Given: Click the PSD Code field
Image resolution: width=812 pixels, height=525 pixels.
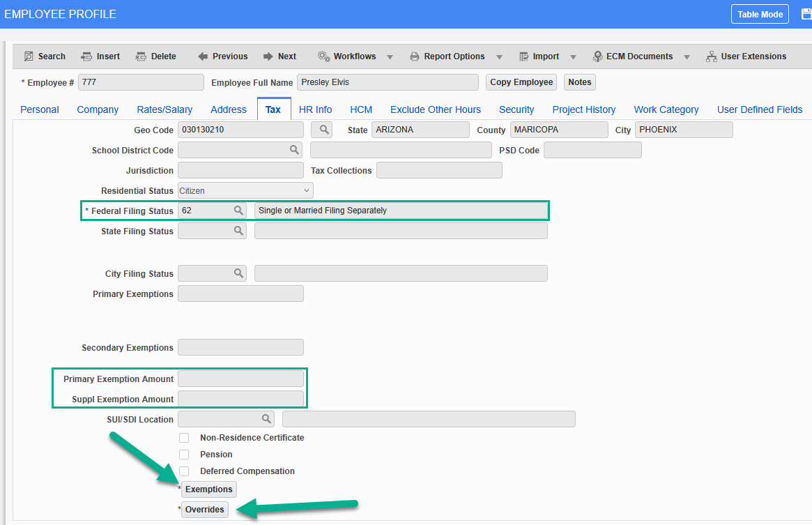Looking at the screenshot, I should coord(592,150).
